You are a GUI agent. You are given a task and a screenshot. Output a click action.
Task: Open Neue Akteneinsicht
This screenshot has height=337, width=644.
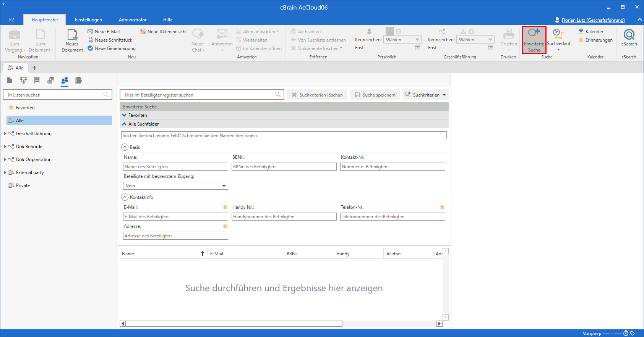tap(164, 32)
